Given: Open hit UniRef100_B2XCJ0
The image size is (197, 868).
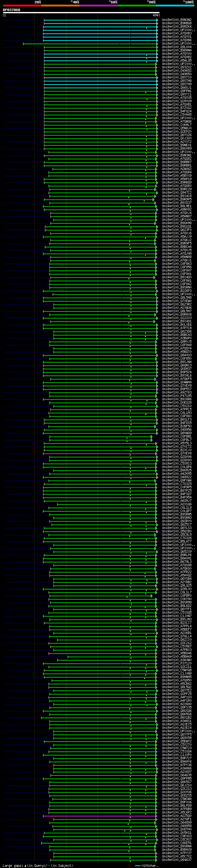Looking at the screenshot, I should pos(177,450).
